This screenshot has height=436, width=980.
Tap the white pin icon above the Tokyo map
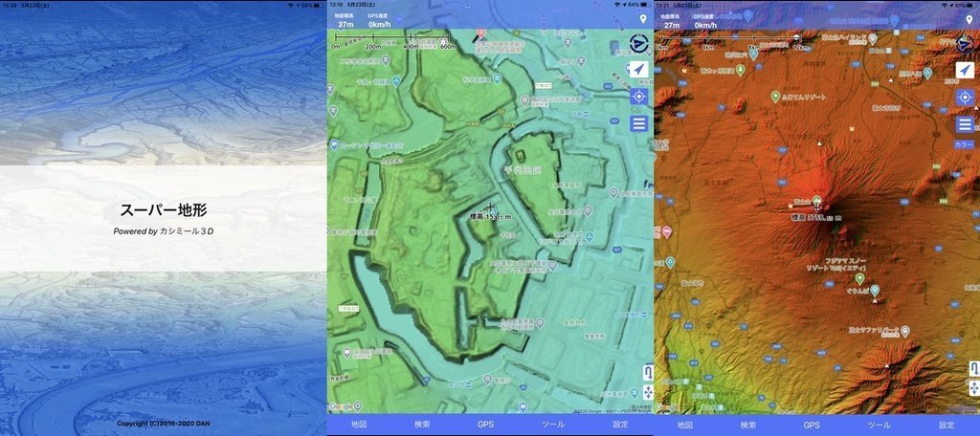[643, 19]
